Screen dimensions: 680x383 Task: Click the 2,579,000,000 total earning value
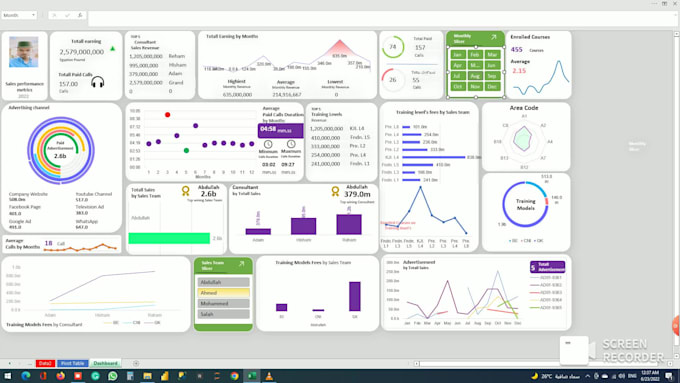click(x=82, y=52)
